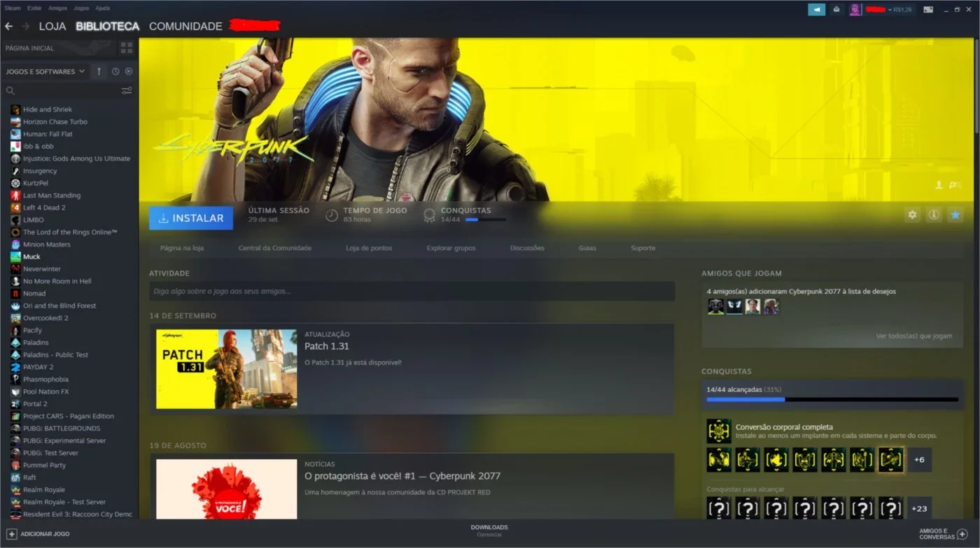
Task: Click the activity input field Diga algo sobre o jogo
Action: pos(412,291)
